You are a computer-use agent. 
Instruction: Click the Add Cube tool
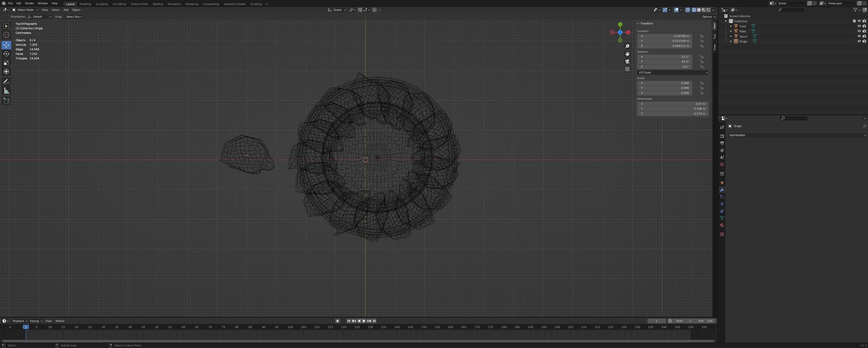click(x=6, y=100)
